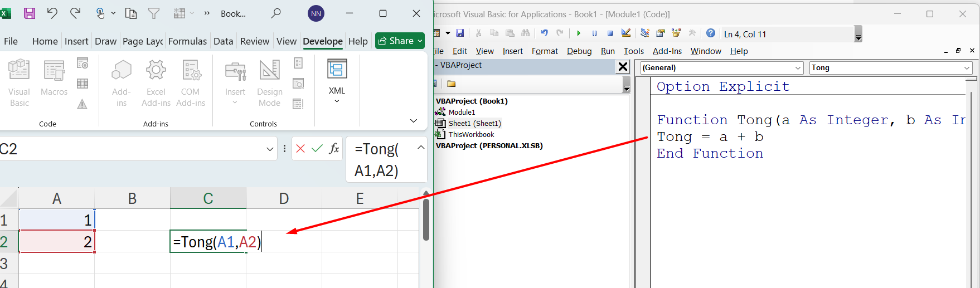Click the select-all corner of the worksheet

coord(9,198)
